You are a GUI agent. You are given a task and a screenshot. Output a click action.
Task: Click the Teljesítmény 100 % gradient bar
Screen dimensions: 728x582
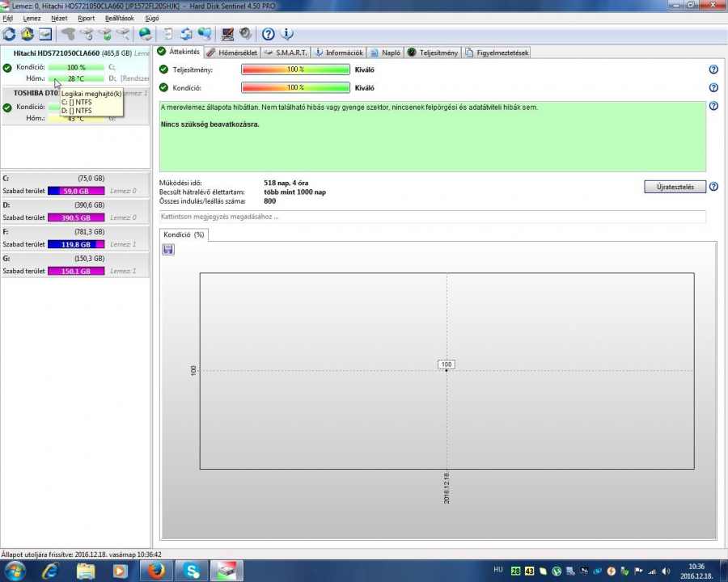[x=295, y=70]
